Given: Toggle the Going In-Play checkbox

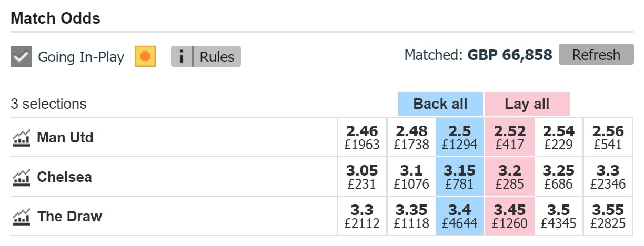Looking at the screenshot, I should (21, 56).
